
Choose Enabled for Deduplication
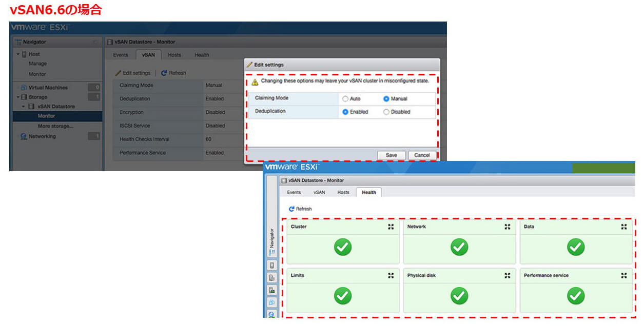pyautogui.click(x=345, y=112)
